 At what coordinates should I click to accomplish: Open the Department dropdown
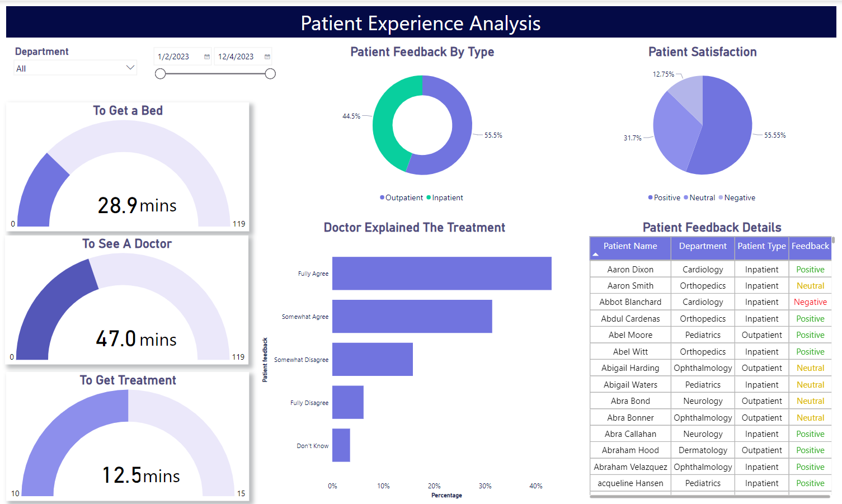(130, 67)
